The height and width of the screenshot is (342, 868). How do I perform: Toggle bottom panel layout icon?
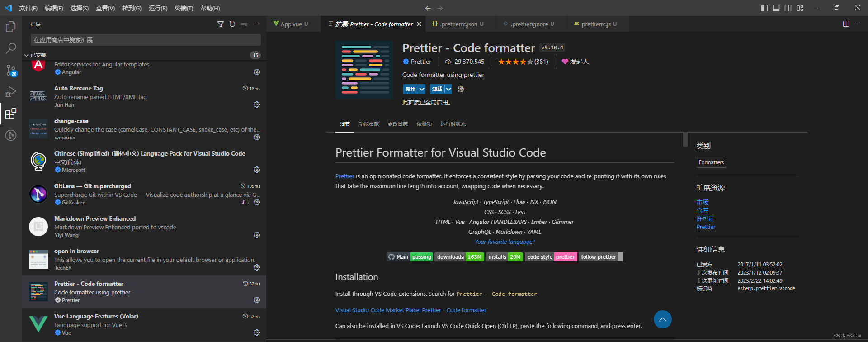pos(776,8)
